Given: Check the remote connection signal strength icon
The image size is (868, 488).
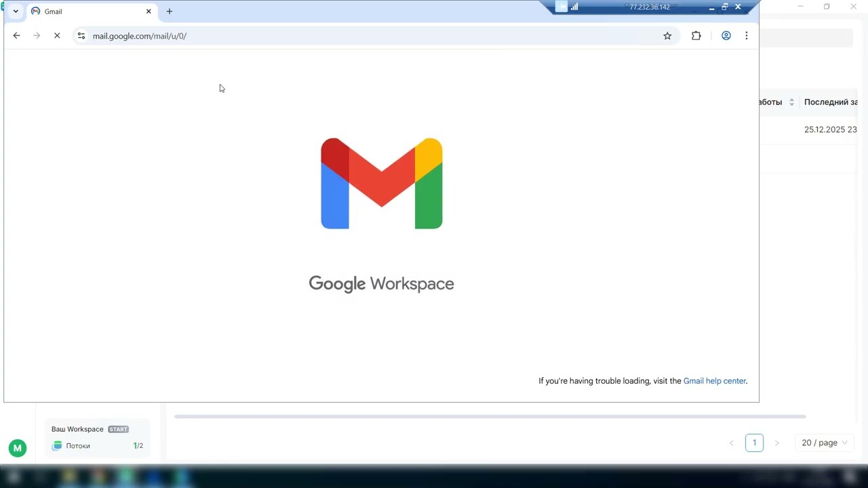Looking at the screenshot, I should click(x=574, y=7).
